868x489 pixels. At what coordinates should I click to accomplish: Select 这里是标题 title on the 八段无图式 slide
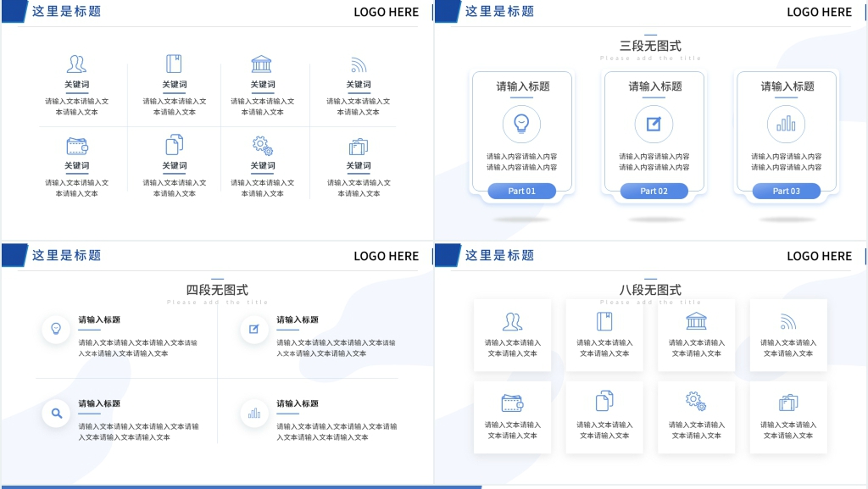(499, 256)
